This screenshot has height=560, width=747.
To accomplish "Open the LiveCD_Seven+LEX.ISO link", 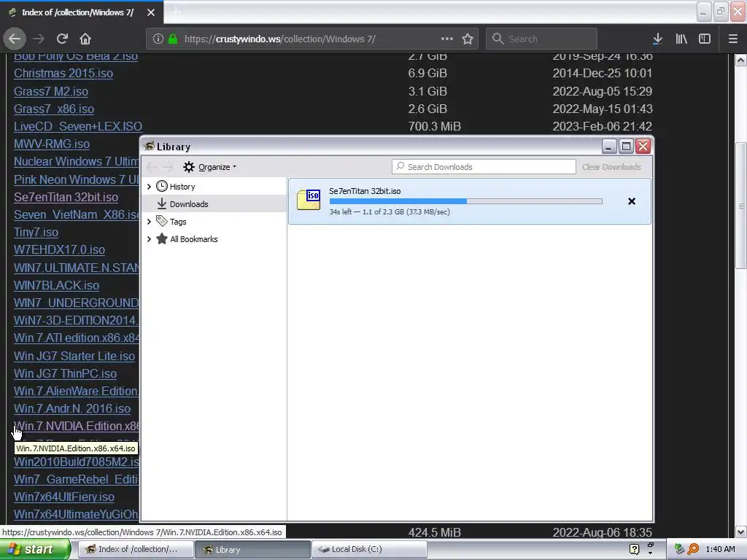I will pos(77,126).
